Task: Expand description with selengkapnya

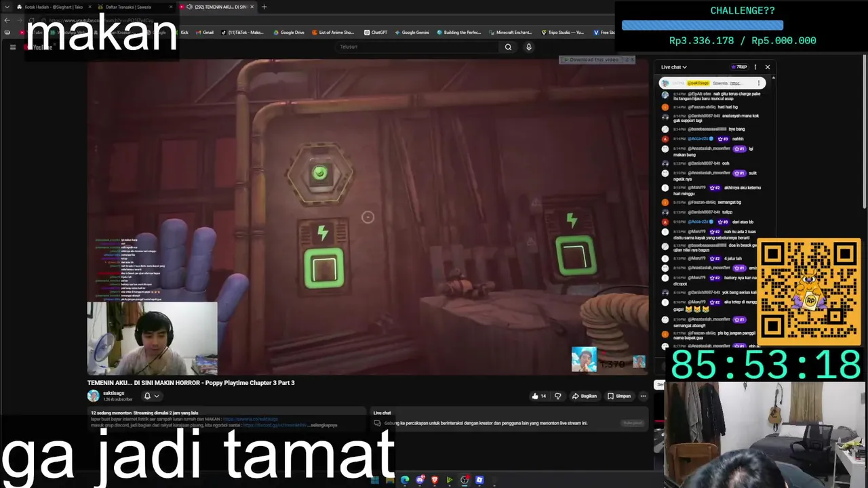Action: point(324,425)
